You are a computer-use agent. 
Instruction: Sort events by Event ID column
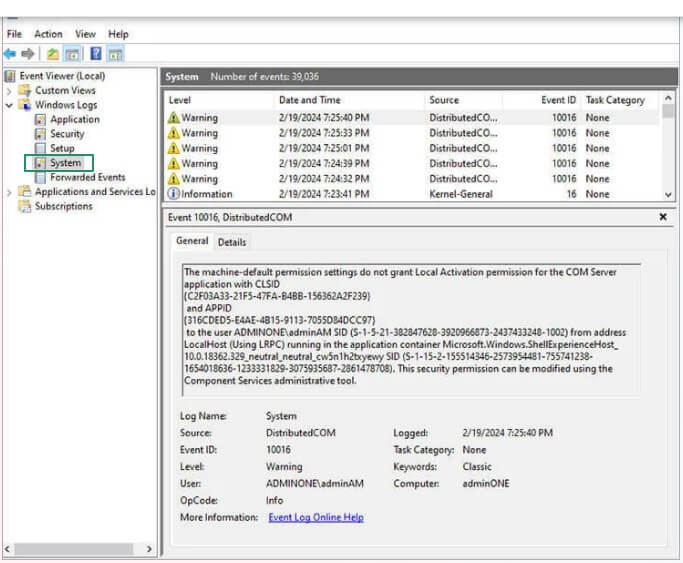(x=558, y=100)
